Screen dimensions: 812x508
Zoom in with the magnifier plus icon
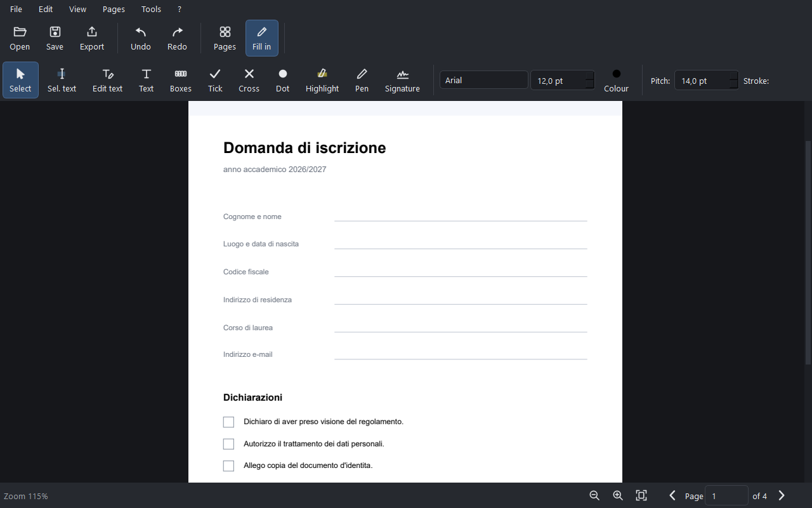618,495
